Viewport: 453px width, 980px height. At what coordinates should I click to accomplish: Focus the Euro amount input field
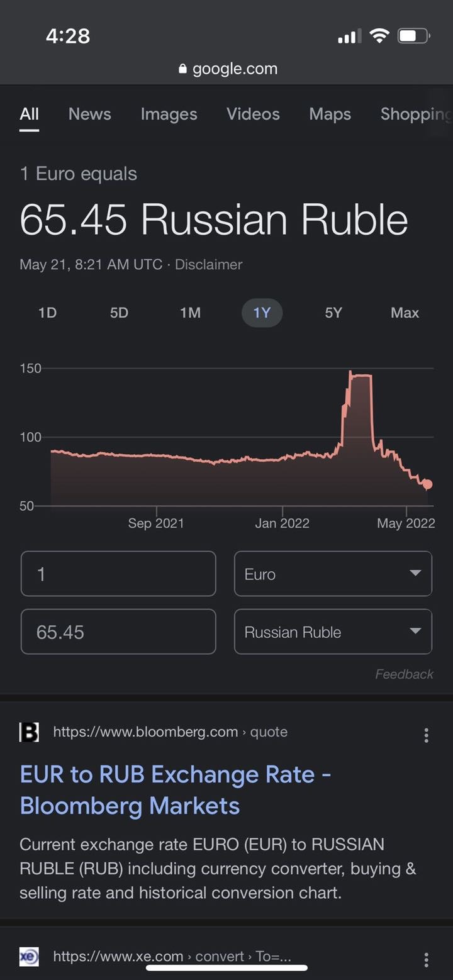click(x=118, y=574)
